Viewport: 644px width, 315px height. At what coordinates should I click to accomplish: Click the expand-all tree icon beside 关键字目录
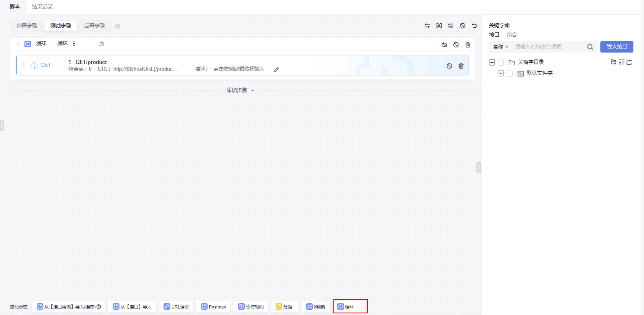pyautogui.click(x=622, y=62)
